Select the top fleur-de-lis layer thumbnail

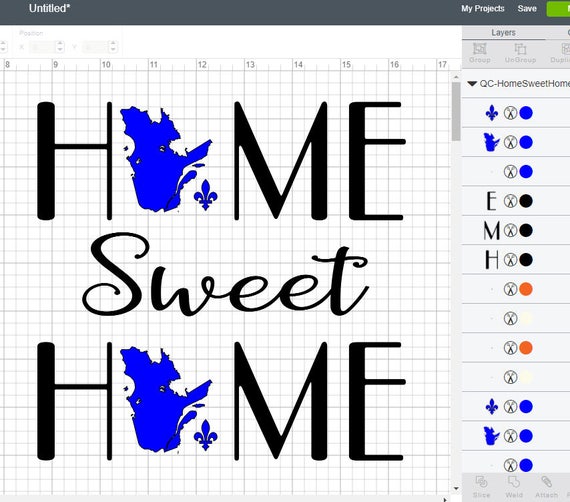pyautogui.click(x=492, y=113)
